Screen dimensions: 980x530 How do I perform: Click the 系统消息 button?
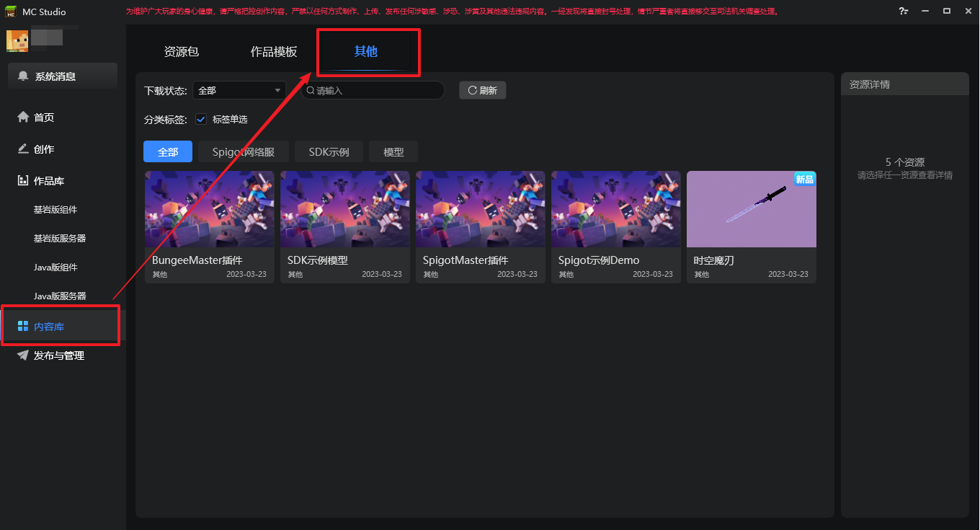pos(63,76)
